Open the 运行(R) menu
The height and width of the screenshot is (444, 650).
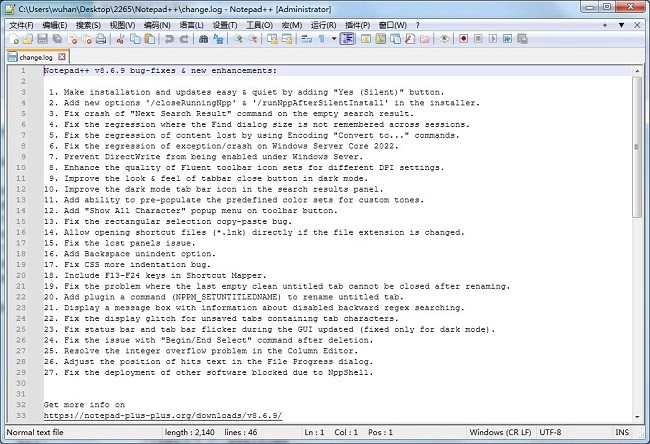point(324,25)
